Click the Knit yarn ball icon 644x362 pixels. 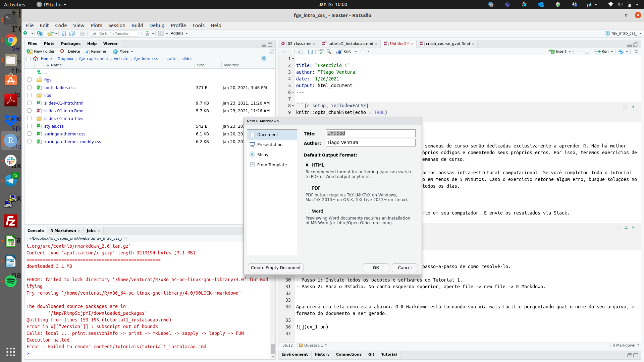339,52
